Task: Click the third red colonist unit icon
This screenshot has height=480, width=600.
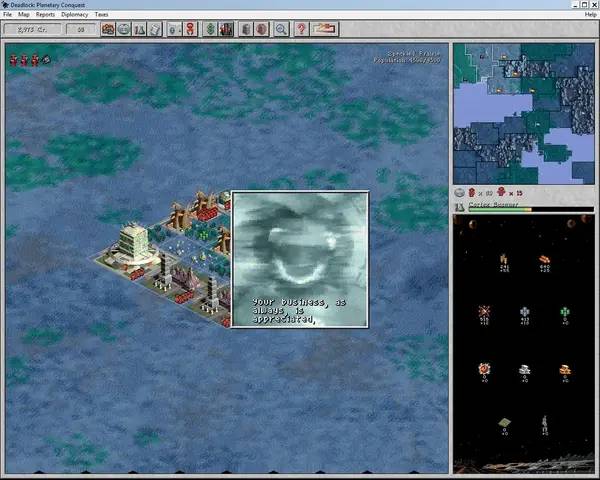Action: (35, 60)
